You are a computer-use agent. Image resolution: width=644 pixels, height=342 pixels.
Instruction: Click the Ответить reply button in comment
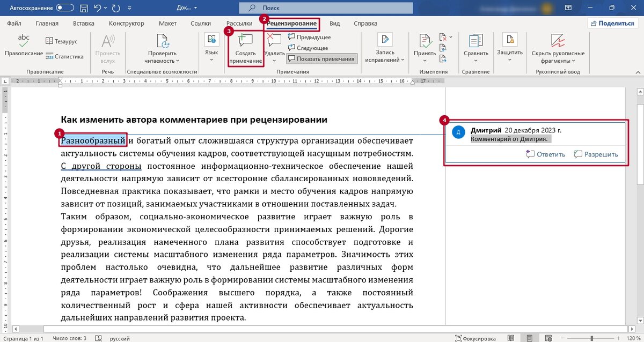[x=546, y=154]
